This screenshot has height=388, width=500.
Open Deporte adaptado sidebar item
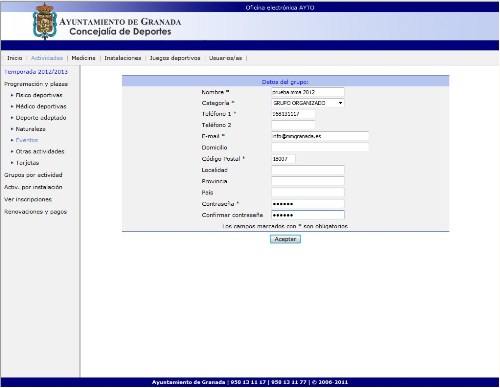coord(41,118)
